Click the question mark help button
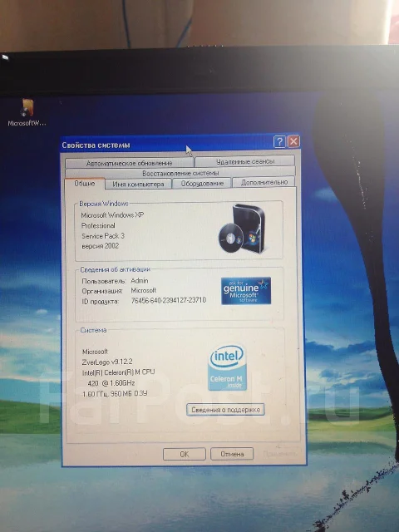 [x=279, y=142]
